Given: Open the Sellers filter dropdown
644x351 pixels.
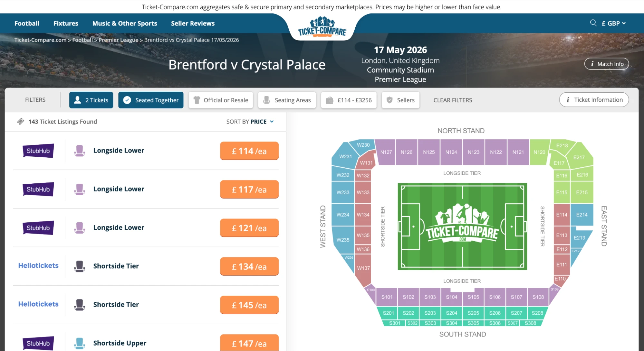Looking at the screenshot, I should (400, 100).
